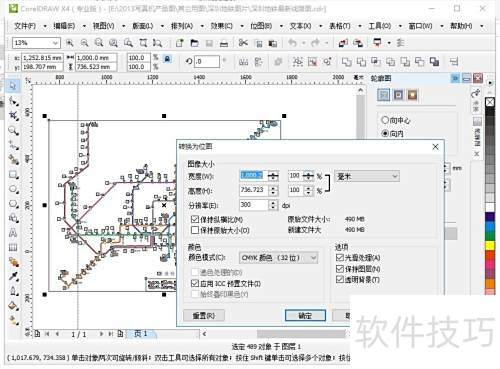Open the zoom level 13% dropdown
Viewport: 500px width, 369px height.
(x=55, y=43)
